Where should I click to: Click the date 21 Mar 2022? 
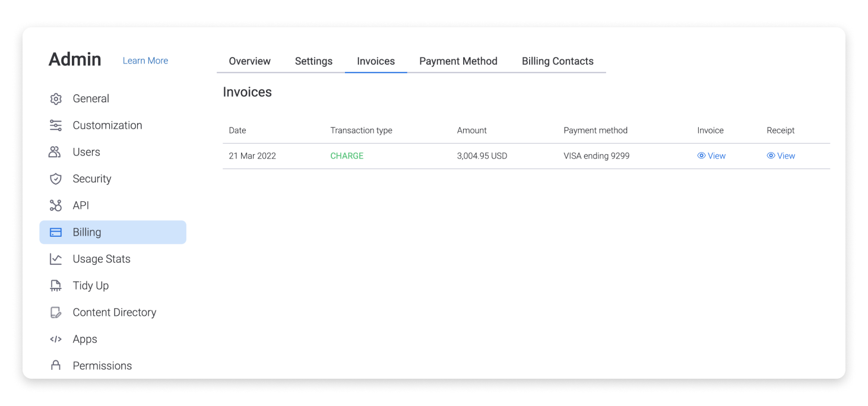[x=252, y=156]
